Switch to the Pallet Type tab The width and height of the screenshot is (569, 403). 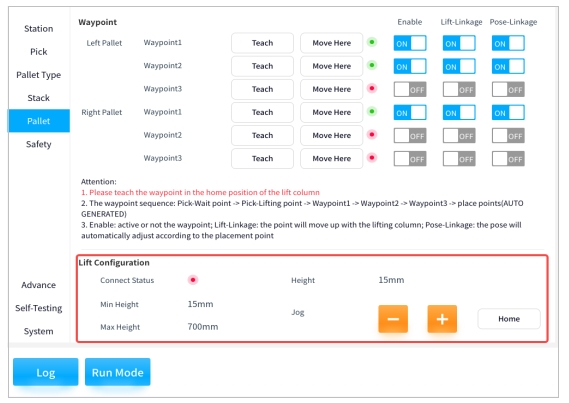(38, 75)
